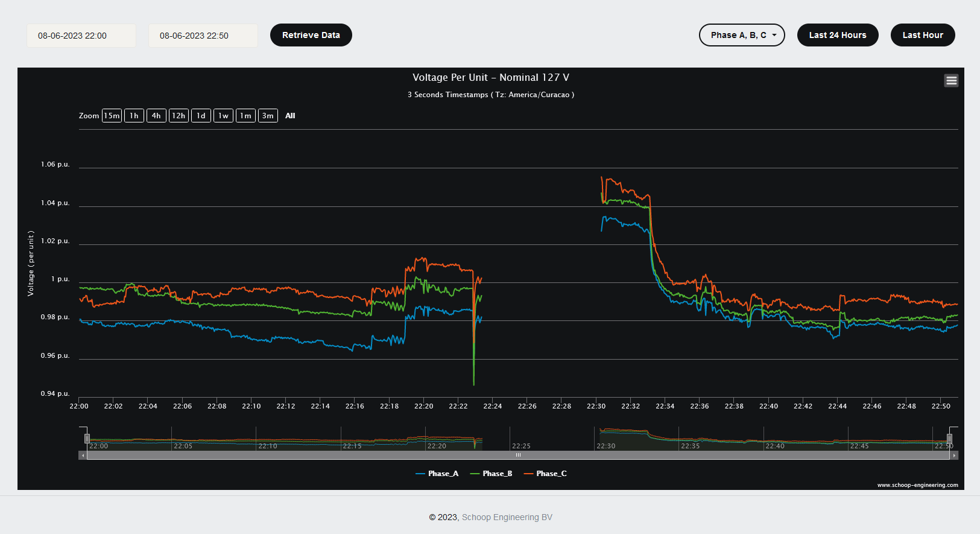Set zoom range to 15m
This screenshot has width=980, height=534.
coord(112,116)
